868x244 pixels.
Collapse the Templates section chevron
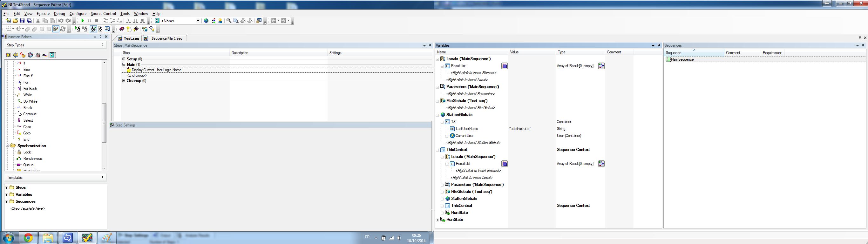[102, 177]
